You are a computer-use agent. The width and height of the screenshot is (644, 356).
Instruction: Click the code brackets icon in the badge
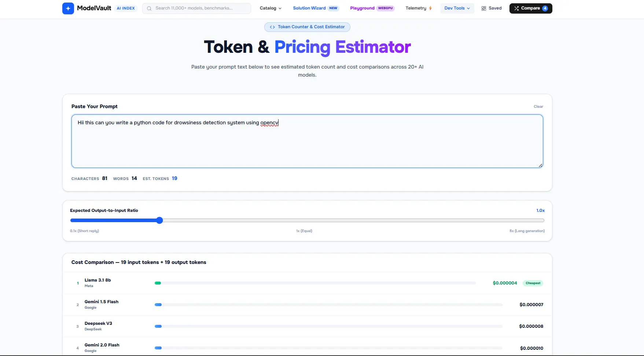click(x=272, y=27)
